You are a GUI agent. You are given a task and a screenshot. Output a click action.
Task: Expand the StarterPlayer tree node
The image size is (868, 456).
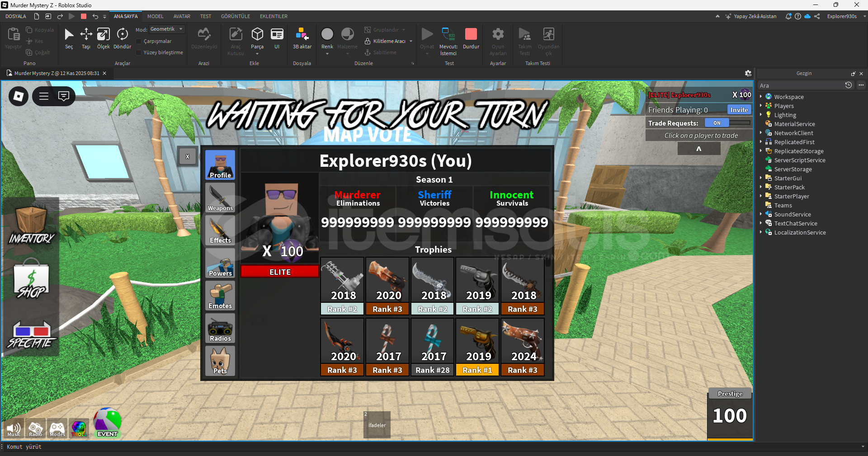(x=761, y=196)
